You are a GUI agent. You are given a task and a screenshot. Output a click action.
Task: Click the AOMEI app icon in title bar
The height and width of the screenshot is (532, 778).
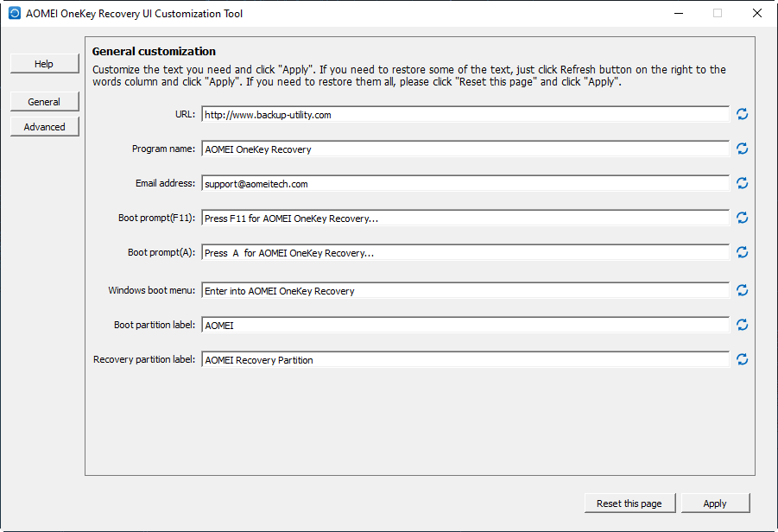15,14
